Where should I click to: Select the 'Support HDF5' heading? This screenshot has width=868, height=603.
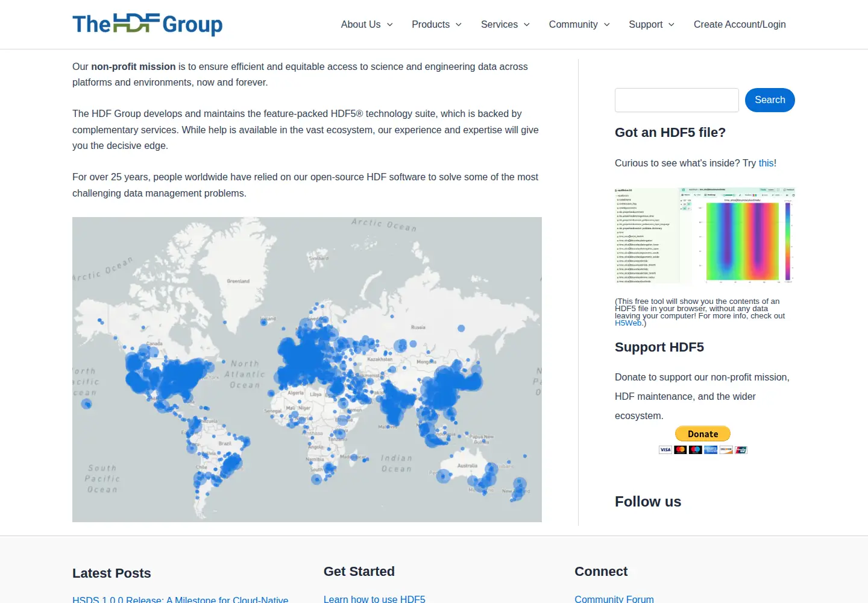[659, 347]
